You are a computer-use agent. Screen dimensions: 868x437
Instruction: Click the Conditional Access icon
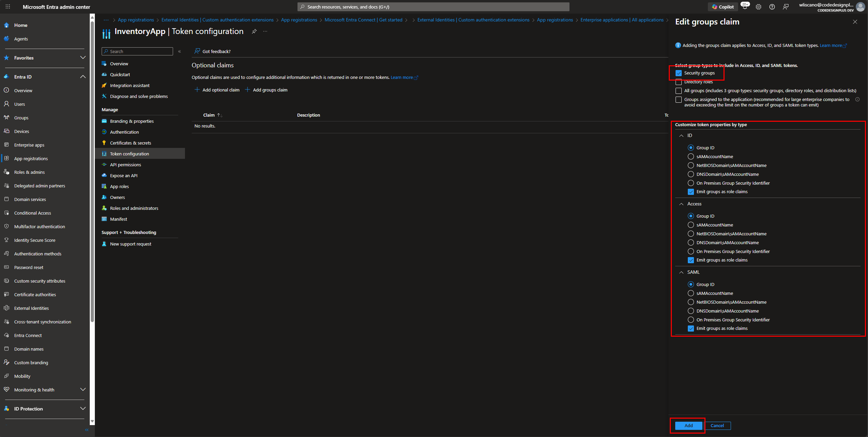(6, 213)
